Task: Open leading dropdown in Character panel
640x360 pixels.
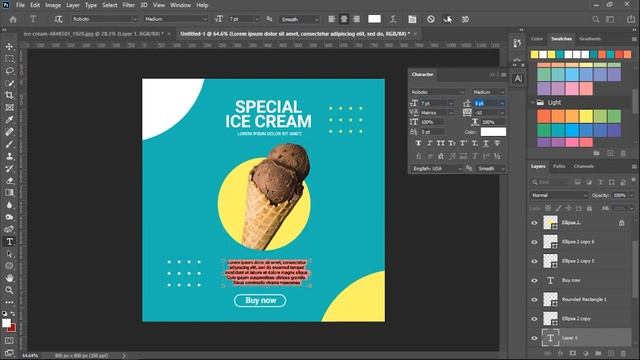Action: click(502, 103)
